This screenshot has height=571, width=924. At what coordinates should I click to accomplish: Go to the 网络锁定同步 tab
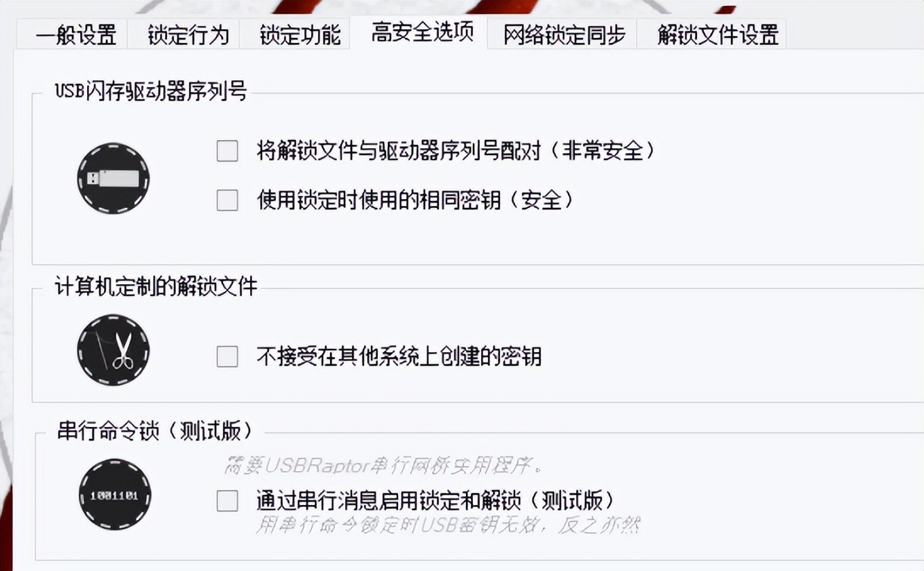click(564, 35)
